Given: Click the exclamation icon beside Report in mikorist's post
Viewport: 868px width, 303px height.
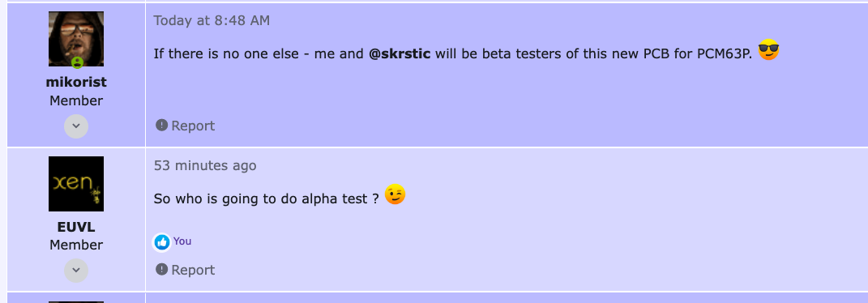Looking at the screenshot, I should coord(161,125).
